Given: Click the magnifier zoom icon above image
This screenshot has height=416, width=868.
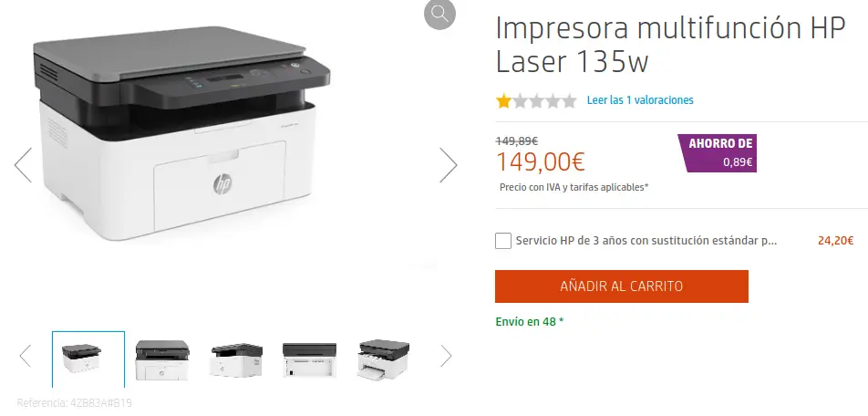Looking at the screenshot, I should click(x=439, y=15).
